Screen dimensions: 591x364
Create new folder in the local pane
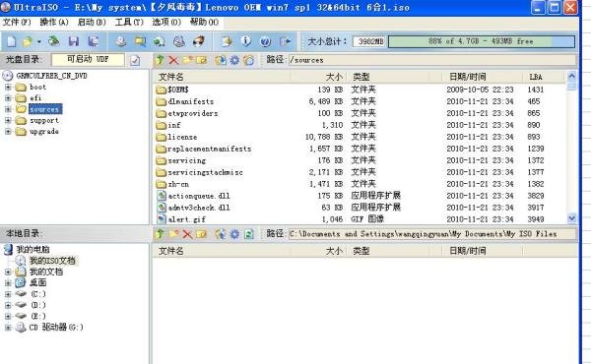coord(173,234)
